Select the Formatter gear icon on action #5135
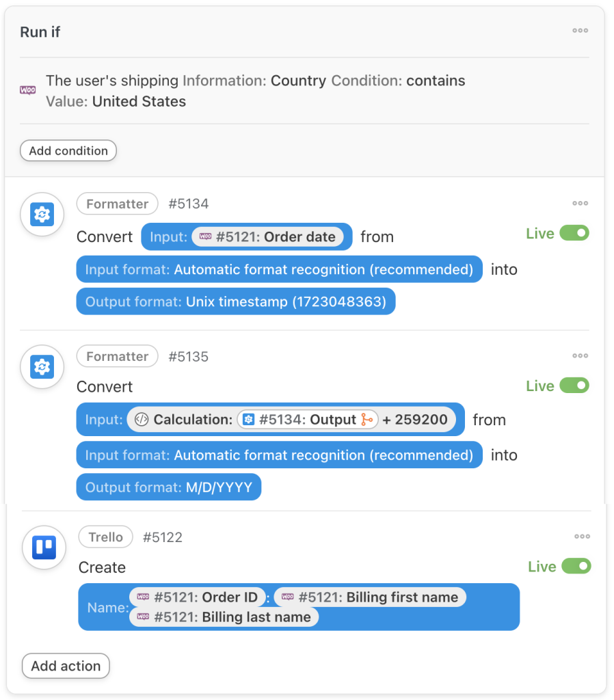The width and height of the screenshot is (614, 700). point(42,367)
